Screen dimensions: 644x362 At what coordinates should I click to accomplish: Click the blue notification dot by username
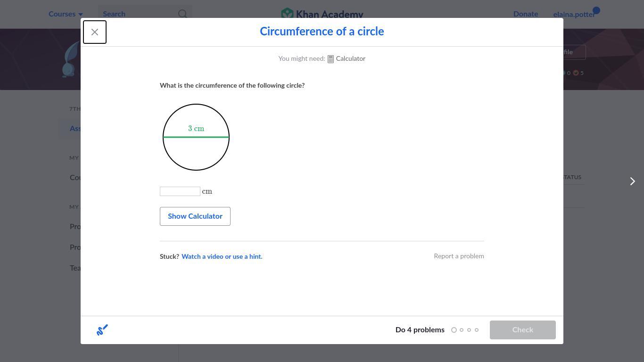coord(596,10)
